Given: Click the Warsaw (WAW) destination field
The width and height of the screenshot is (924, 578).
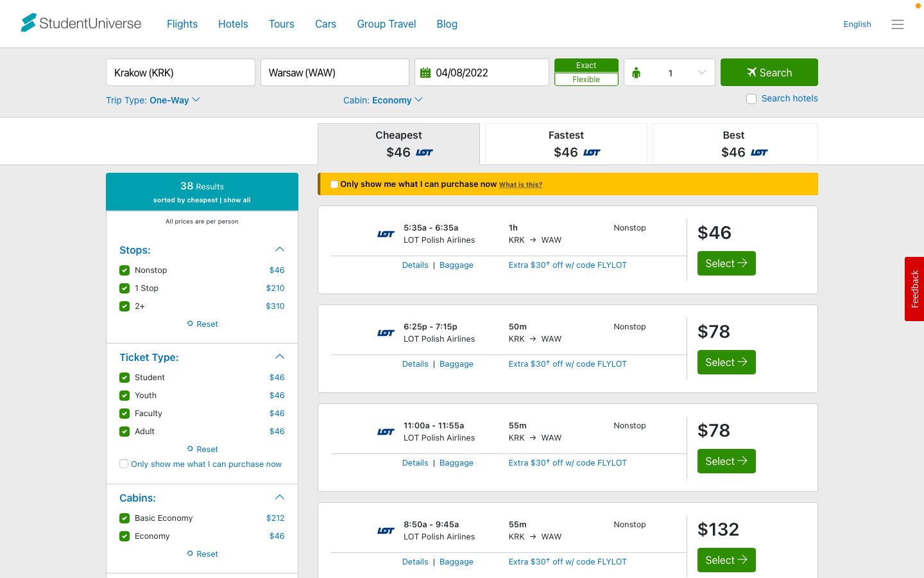Looking at the screenshot, I should pos(335,73).
